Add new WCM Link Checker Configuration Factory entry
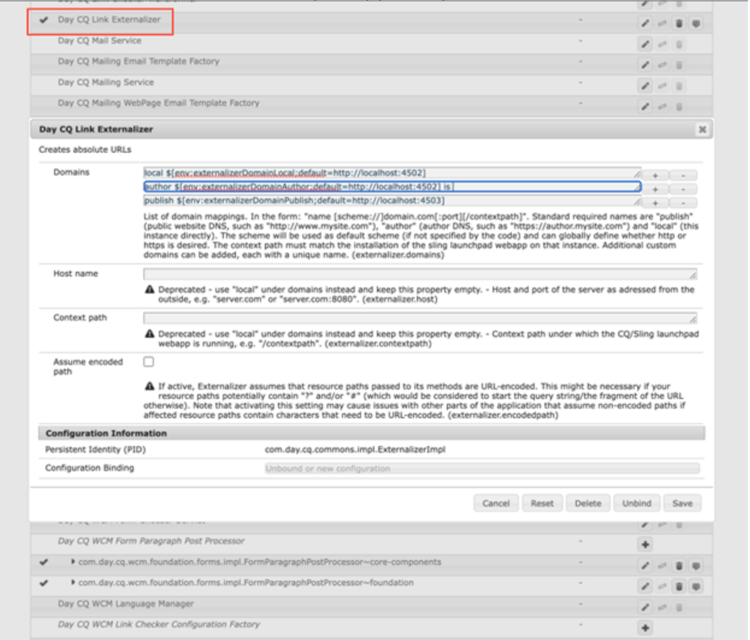Screen dimensions: 750x640 tap(645, 628)
